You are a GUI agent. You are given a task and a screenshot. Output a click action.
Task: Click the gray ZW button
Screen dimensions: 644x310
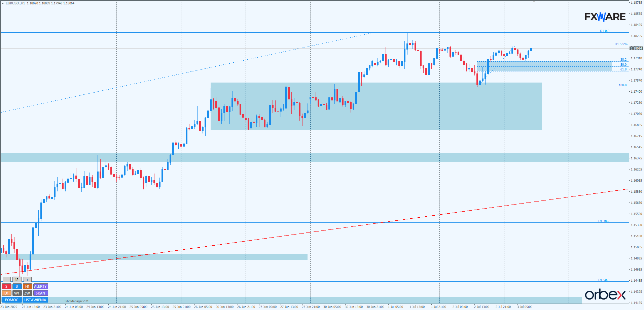27,293
